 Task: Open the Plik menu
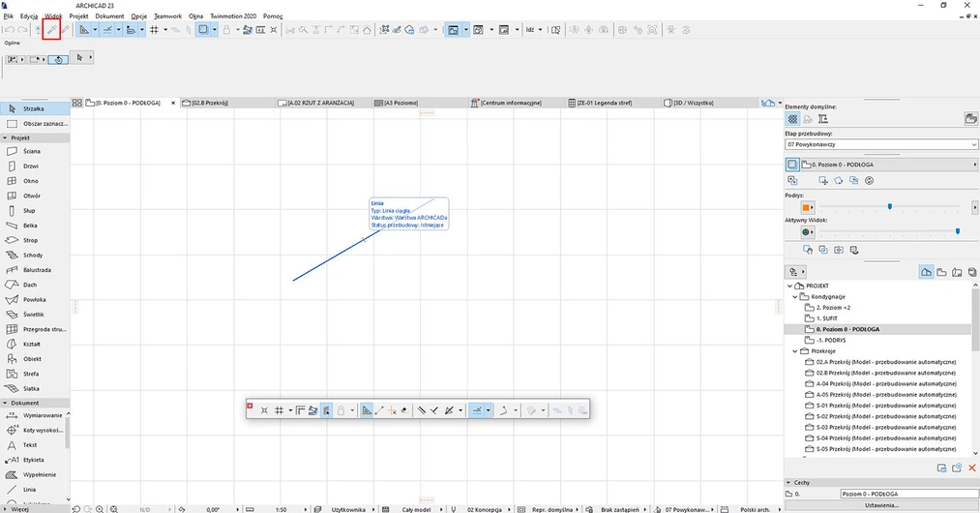coord(8,16)
